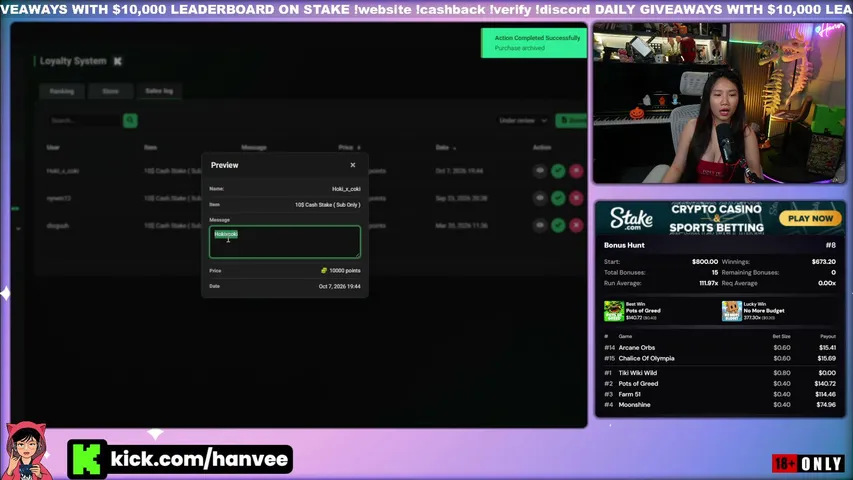Click the Bonus Hunt title
Screen dimensions: 853x480
point(624,245)
